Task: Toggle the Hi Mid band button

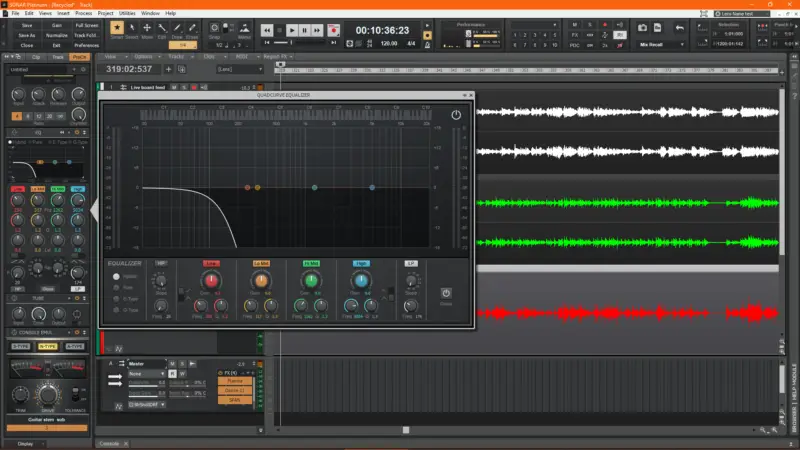Action: 312,263
